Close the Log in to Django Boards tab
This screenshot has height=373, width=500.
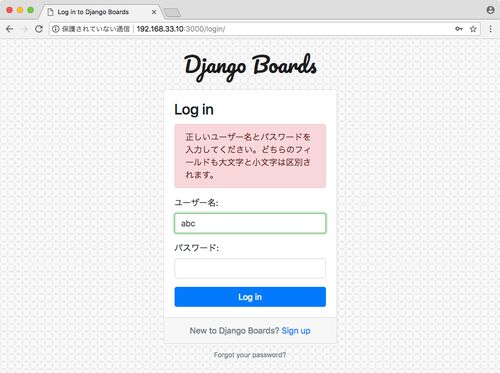[x=154, y=12]
